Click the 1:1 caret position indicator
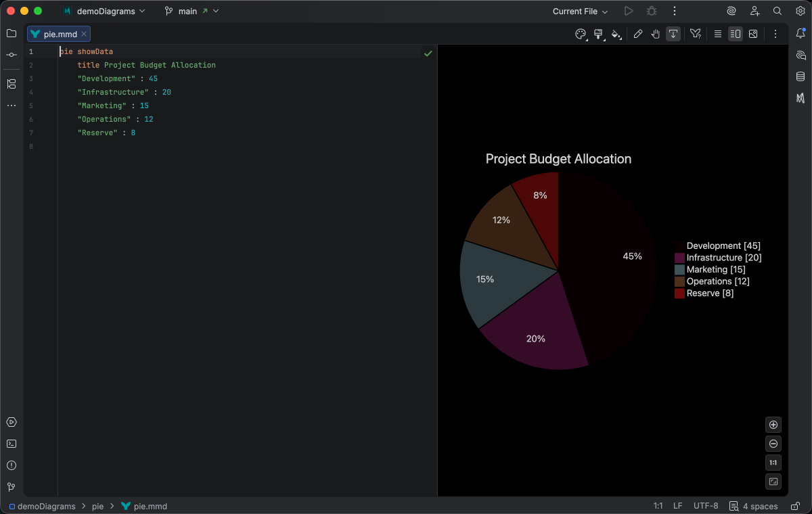Screen dimensions: 812x514 point(658,506)
